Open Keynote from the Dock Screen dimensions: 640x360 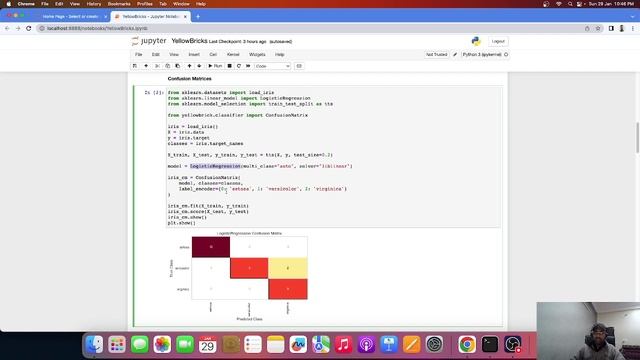click(x=389, y=344)
